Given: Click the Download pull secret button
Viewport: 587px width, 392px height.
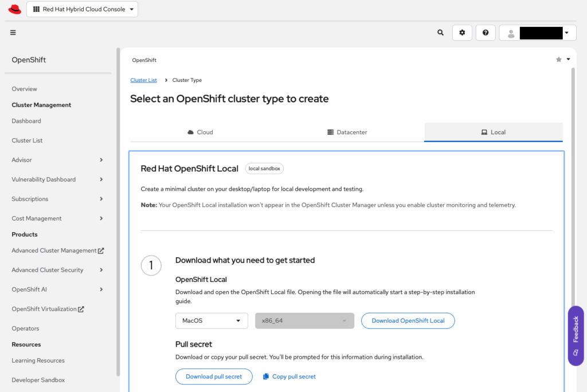Looking at the screenshot, I should (x=214, y=377).
